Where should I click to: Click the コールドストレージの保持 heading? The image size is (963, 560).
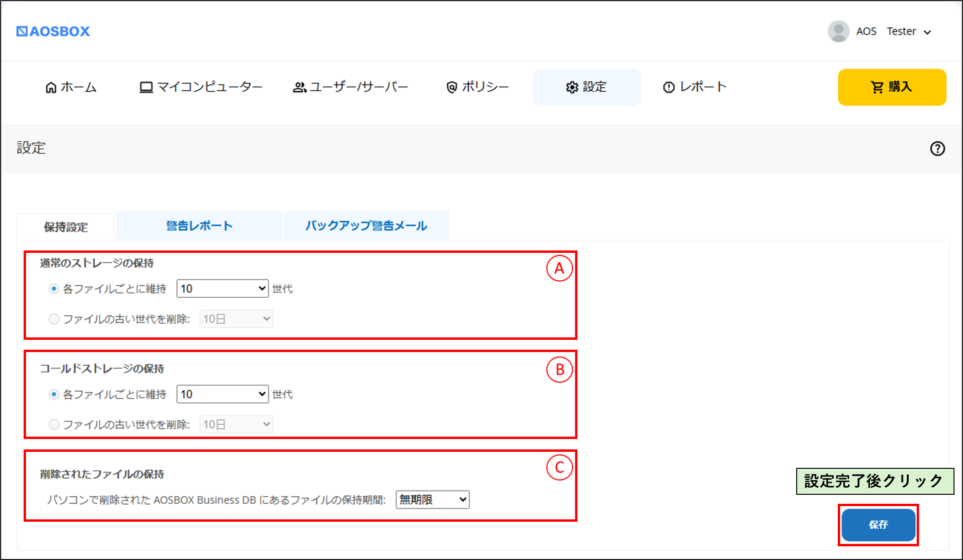tap(102, 369)
